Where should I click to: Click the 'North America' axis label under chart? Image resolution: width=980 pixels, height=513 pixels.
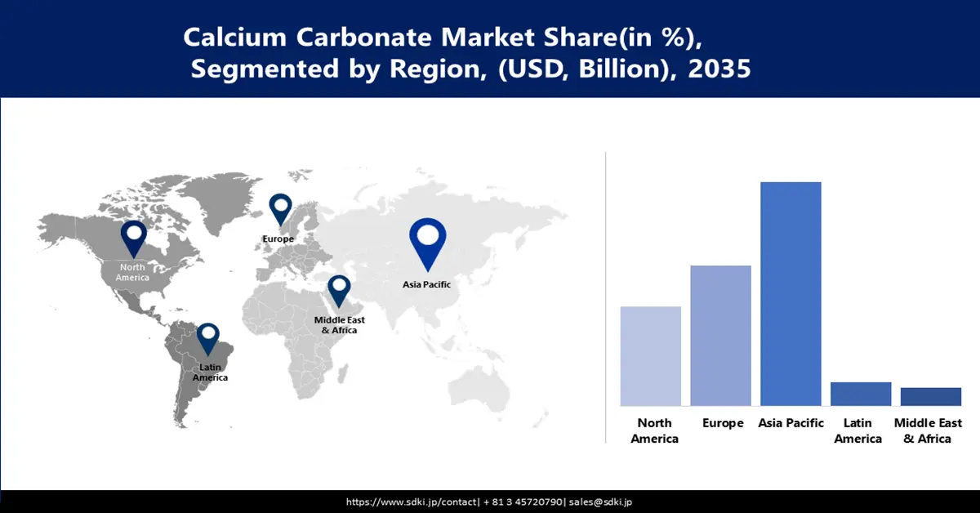coord(655,430)
